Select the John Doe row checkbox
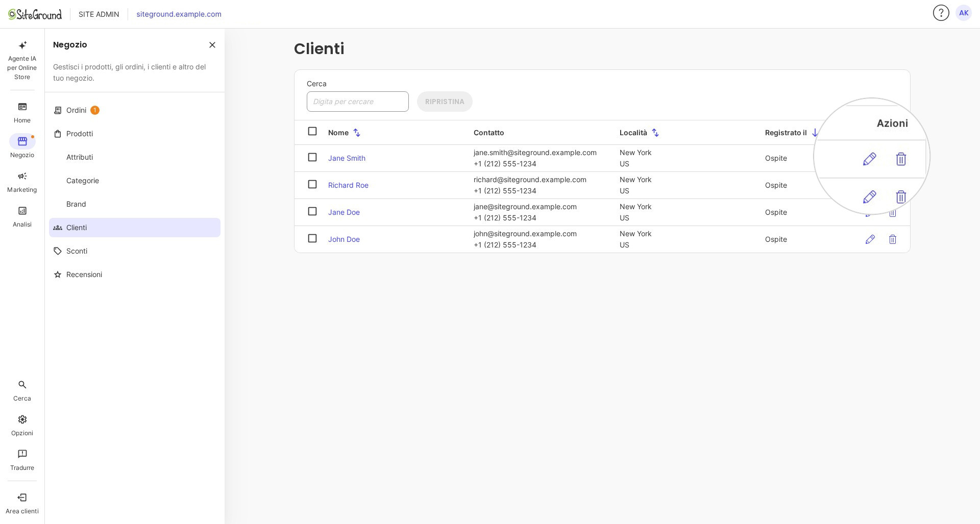 (312, 238)
